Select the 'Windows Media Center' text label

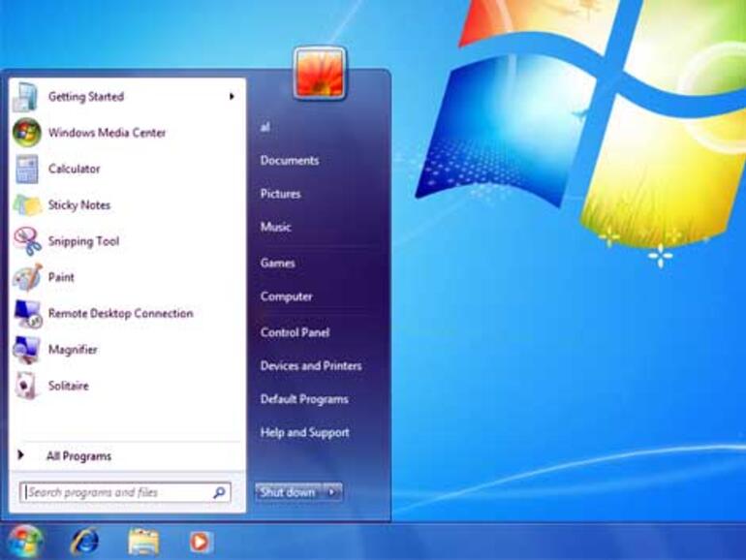[x=107, y=133]
